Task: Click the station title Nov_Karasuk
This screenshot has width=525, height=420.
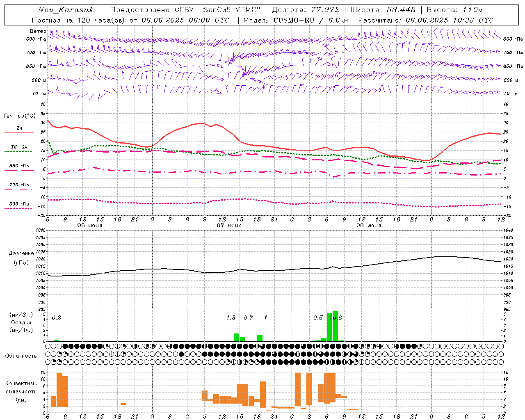Action: click(x=66, y=10)
